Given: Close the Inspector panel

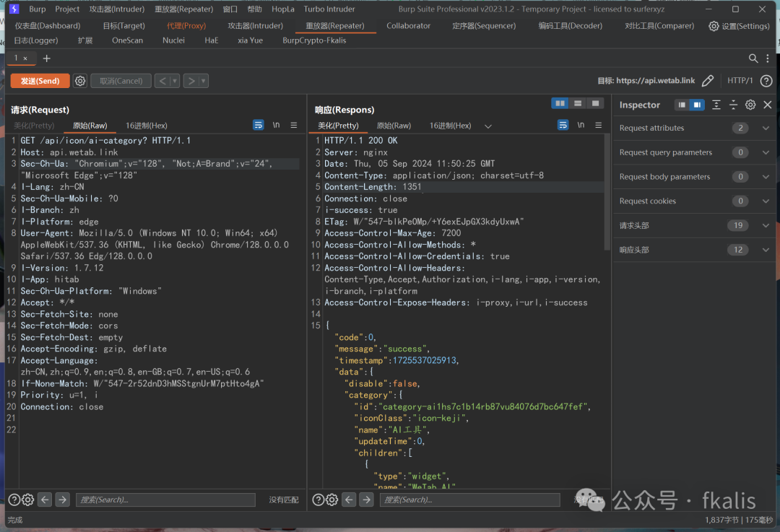Looking at the screenshot, I should (x=768, y=105).
